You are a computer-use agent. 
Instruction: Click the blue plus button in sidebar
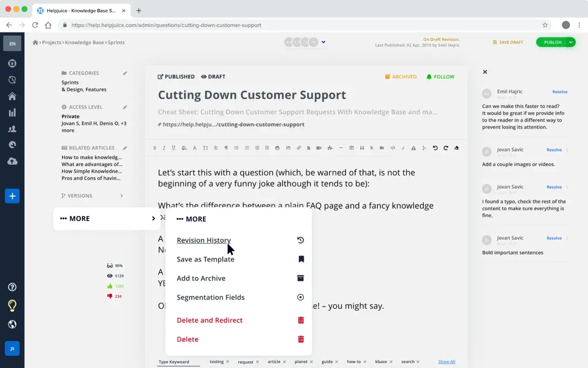12,196
